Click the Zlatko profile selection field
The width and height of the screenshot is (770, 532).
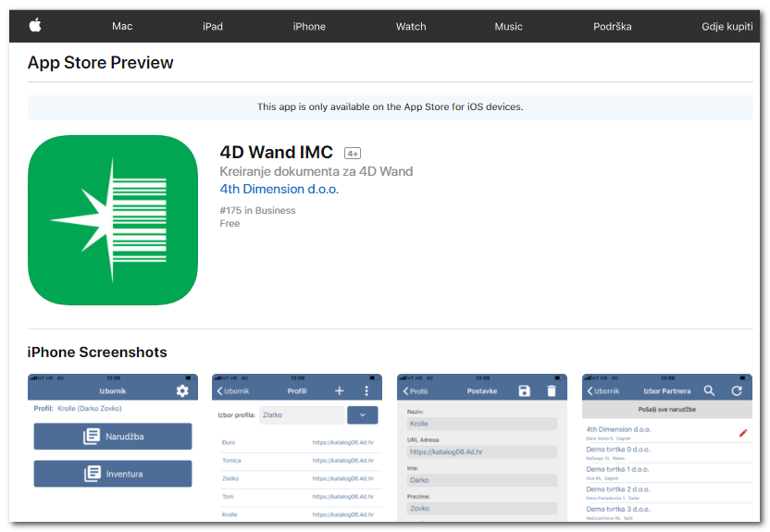pos(302,415)
